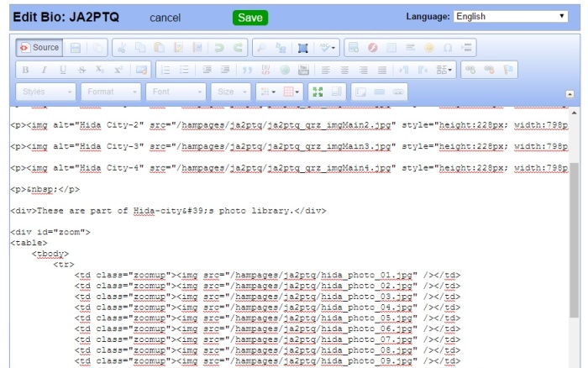Open the Background Color picker dropdown
The height and width of the screenshot is (368, 588).
(x=291, y=92)
